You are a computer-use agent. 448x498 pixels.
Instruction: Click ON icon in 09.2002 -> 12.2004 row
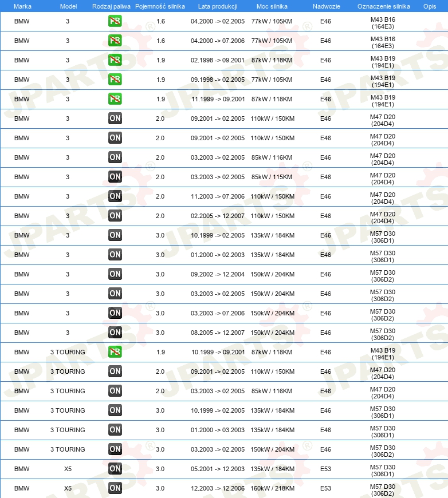click(x=115, y=274)
